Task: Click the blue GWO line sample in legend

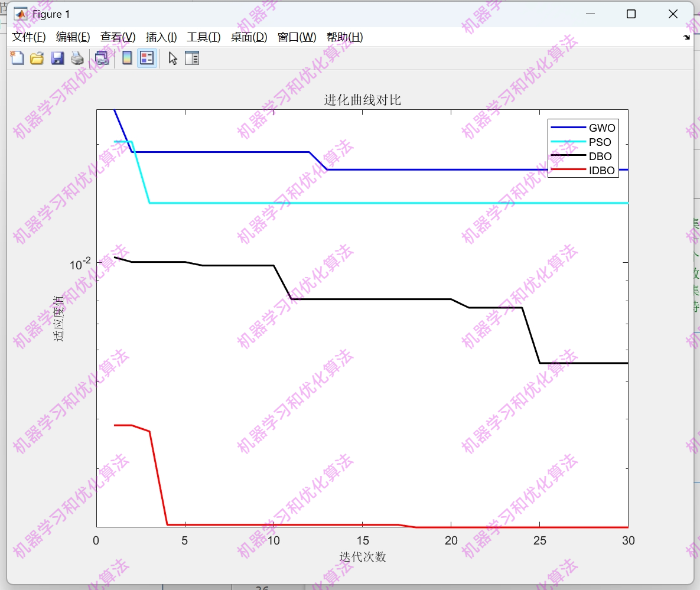Action: tap(568, 128)
